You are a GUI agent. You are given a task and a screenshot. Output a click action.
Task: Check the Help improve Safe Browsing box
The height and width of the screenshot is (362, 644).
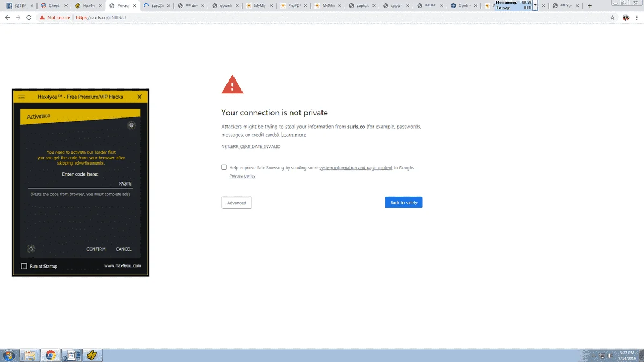(x=224, y=167)
